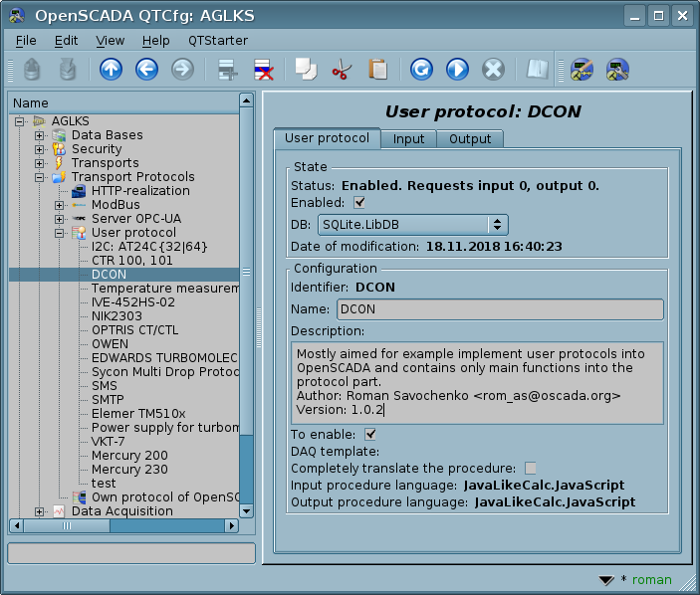This screenshot has width=700, height=595.
Task: Click the Delete item toolbar icon
Action: (x=263, y=70)
